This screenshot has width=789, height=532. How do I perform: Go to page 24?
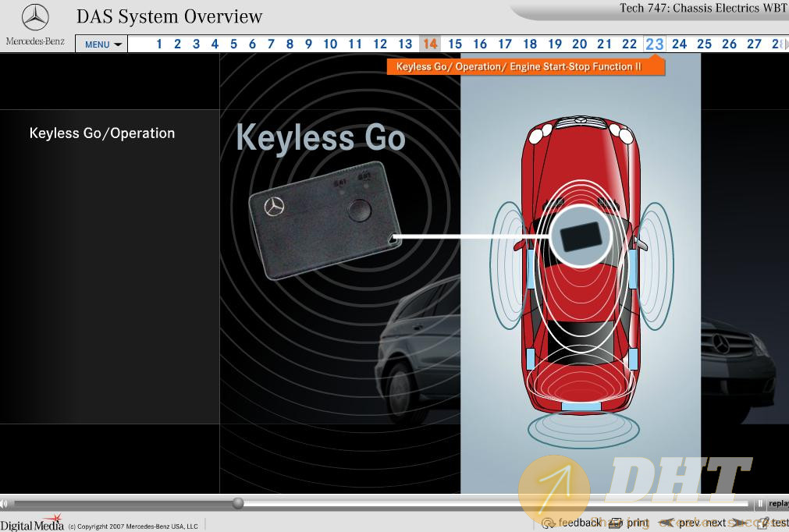pos(679,44)
